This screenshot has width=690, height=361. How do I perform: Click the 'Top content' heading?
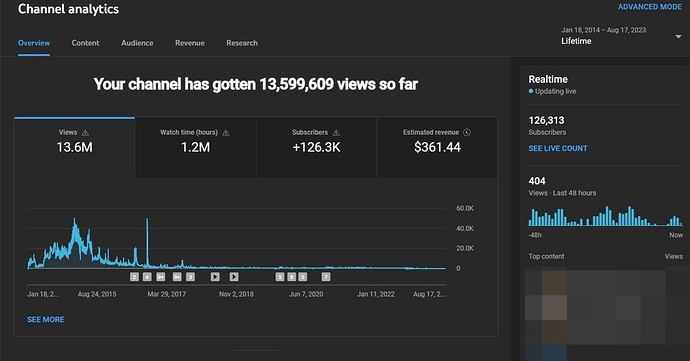click(546, 256)
